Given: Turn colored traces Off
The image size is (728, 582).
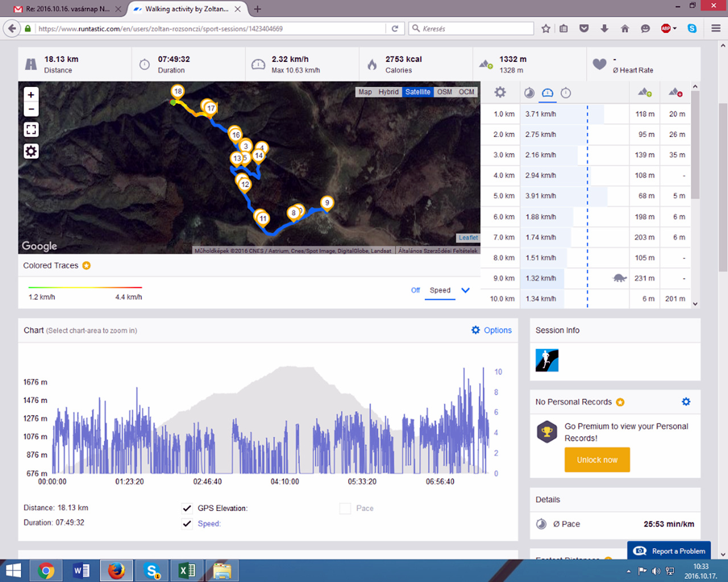Looking at the screenshot, I should point(416,290).
